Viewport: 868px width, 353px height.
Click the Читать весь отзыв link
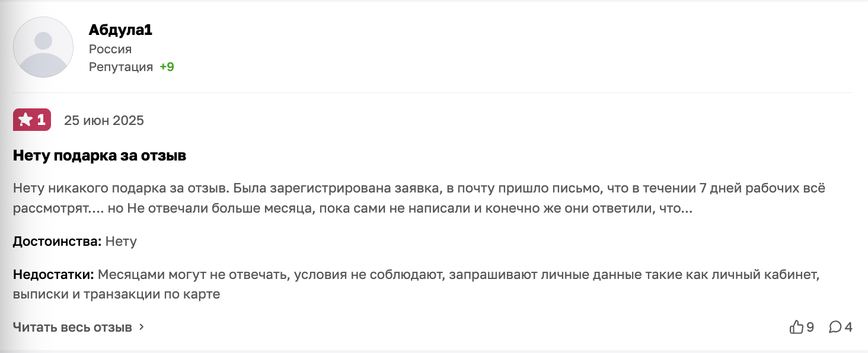click(71, 326)
